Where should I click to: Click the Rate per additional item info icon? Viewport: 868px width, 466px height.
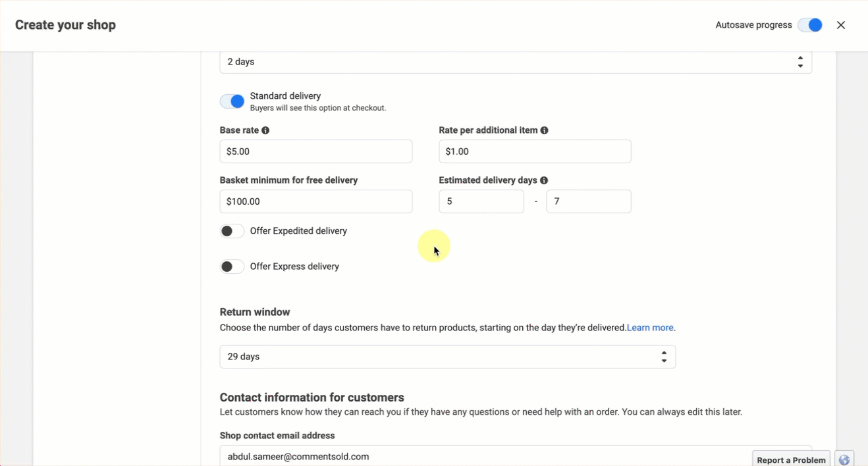[544, 130]
